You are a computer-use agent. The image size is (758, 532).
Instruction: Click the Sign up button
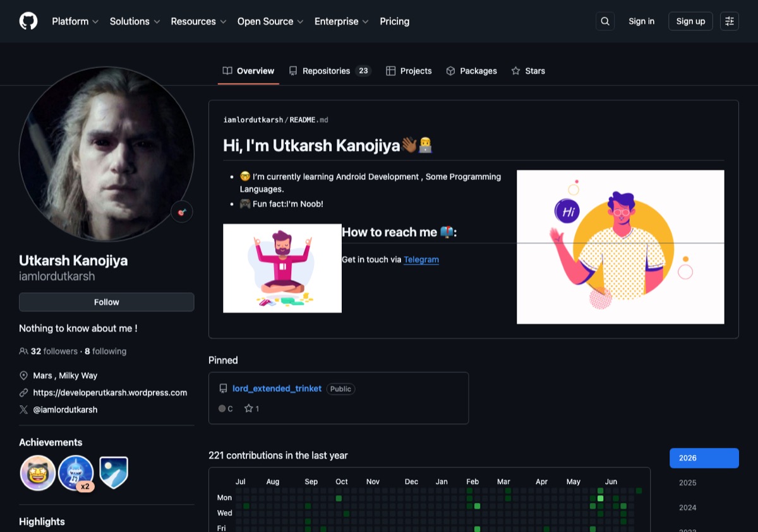tap(690, 21)
